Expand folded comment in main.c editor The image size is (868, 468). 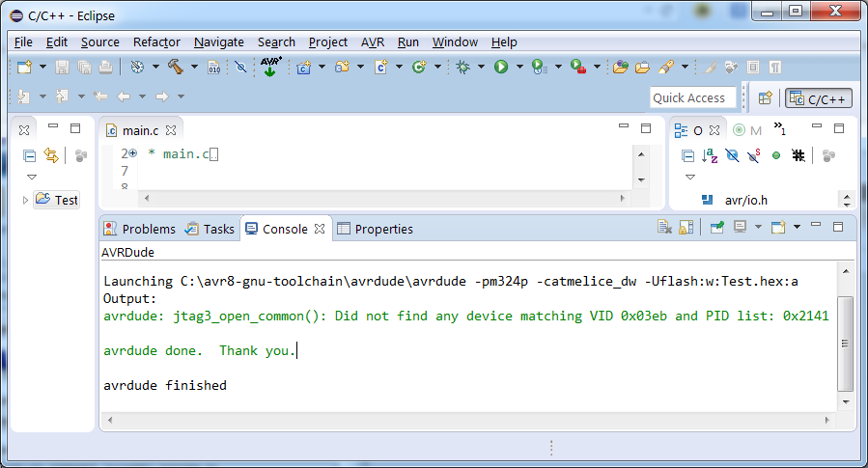[133, 153]
